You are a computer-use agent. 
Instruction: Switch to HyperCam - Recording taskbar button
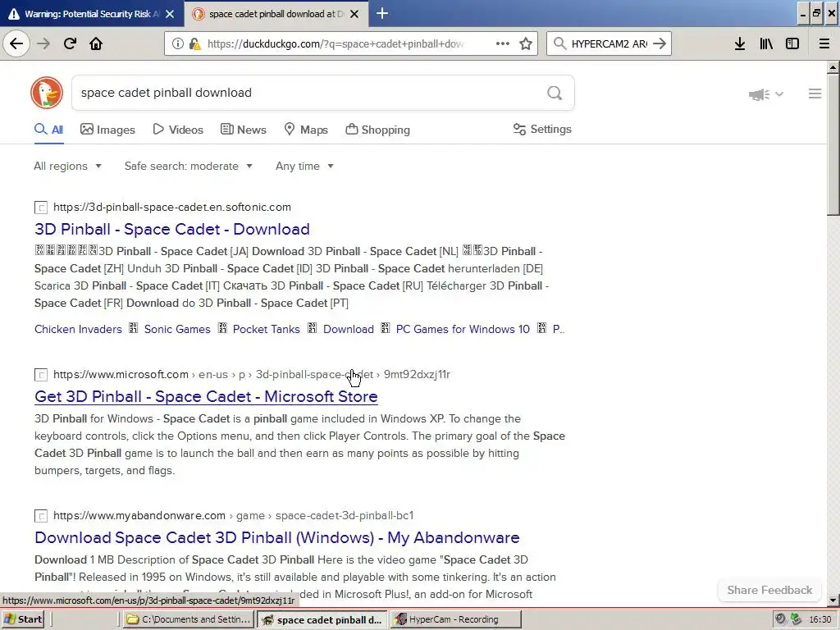pyautogui.click(x=455, y=619)
